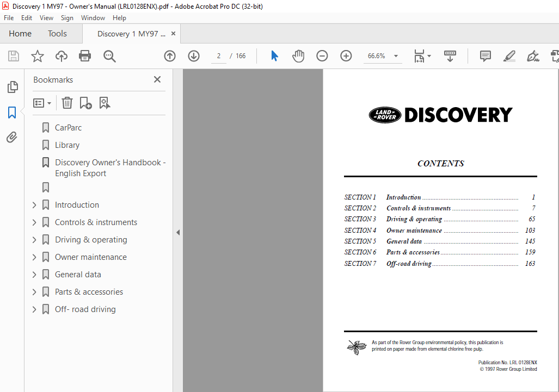
Task: Upload to cloud icon in toolbar
Action: pyautogui.click(x=62, y=56)
